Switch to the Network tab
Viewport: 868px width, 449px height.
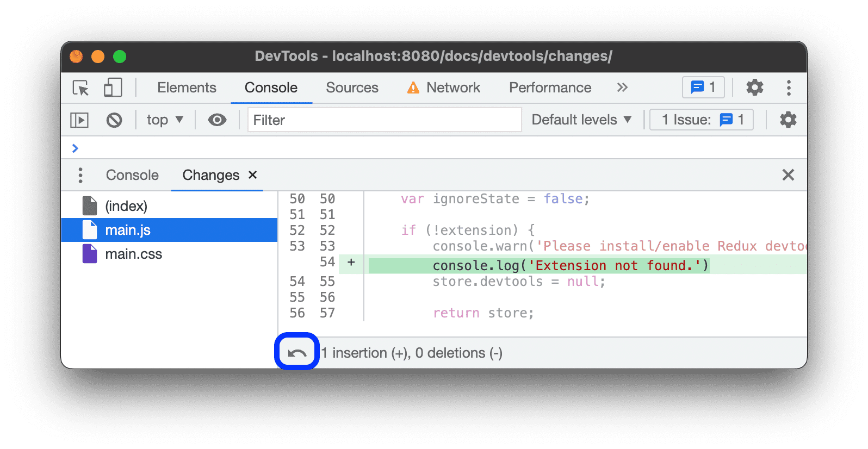[444, 88]
